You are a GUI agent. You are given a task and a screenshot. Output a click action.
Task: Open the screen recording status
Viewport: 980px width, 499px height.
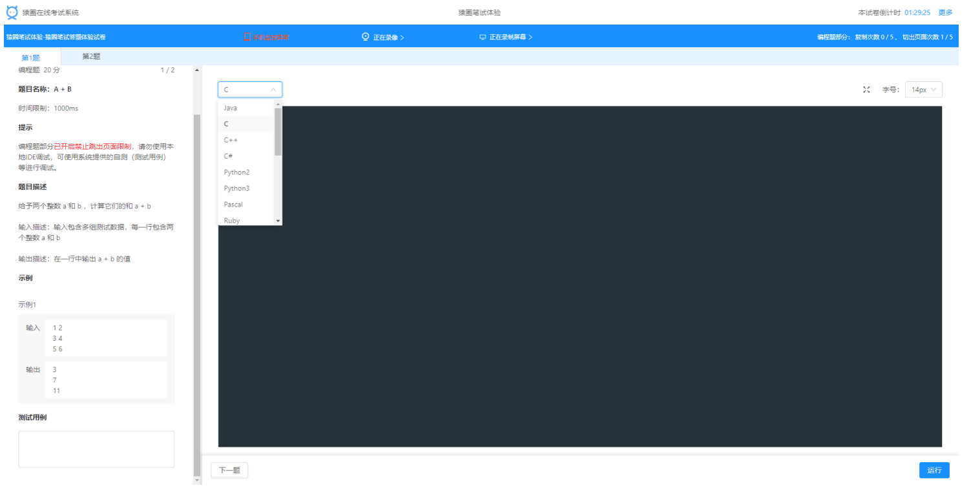click(x=506, y=37)
